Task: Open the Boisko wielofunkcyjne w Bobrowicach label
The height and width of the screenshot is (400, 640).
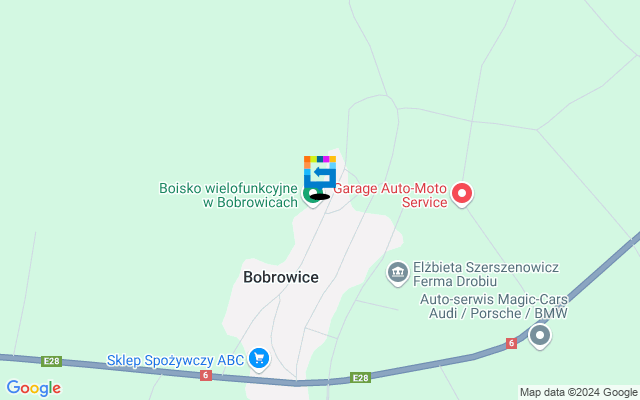Action: [x=229, y=195]
